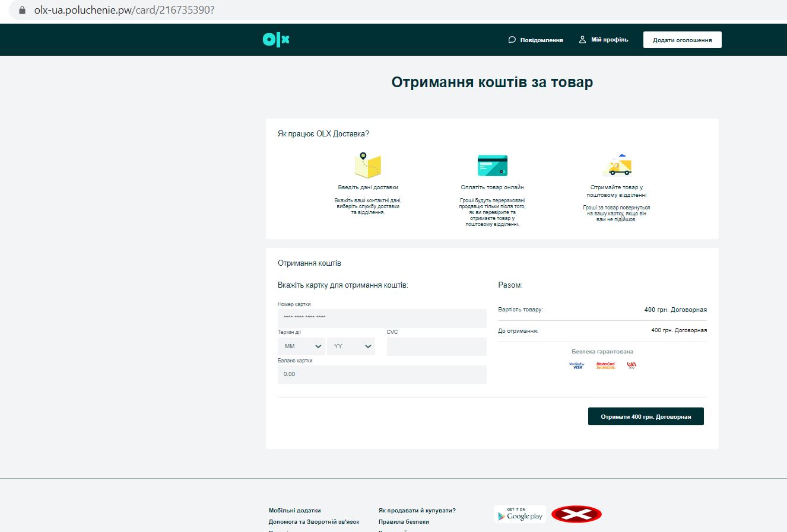
Task: Click the MasterCard SecureCode logo
Action: tap(605, 365)
